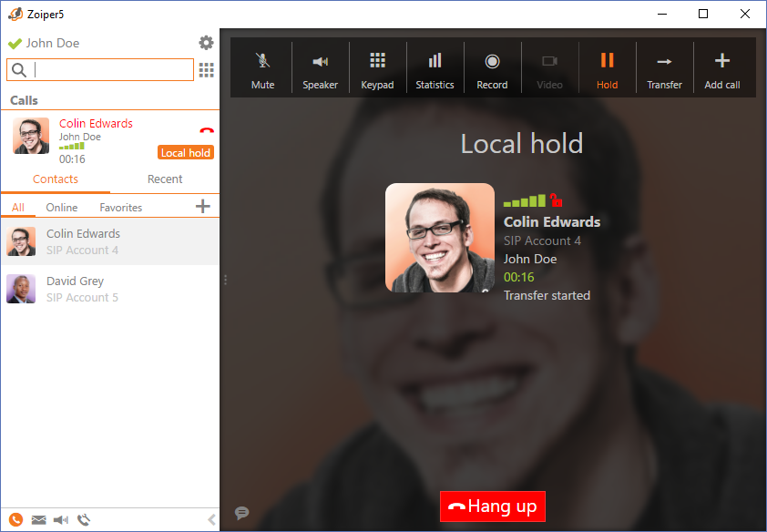The image size is (767, 532).
Task: Open the Keypad in call toolbar
Action: pos(377,69)
